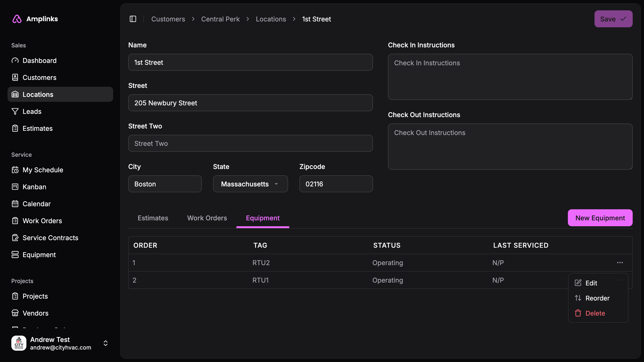Screen dimensions: 644x362
Task: Click the New Equipment button
Action: (600, 218)
